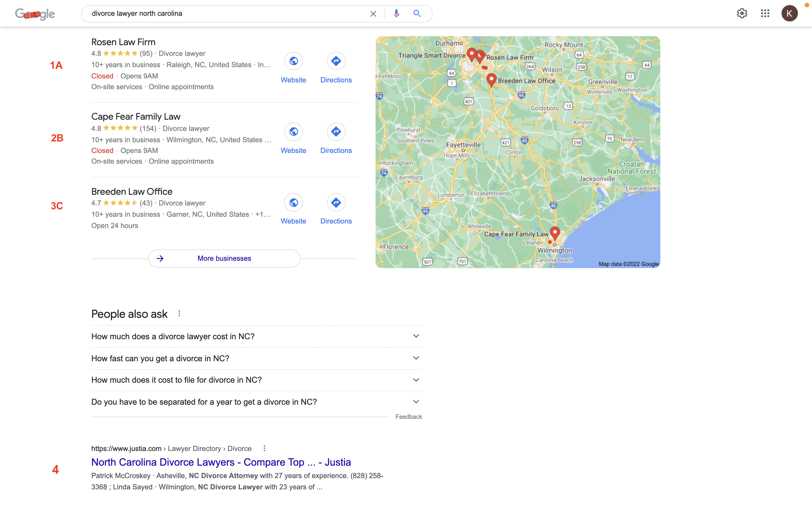Click the Feedback link under People also ask
Screen dimensions: 812x508
tap(409, 417)
